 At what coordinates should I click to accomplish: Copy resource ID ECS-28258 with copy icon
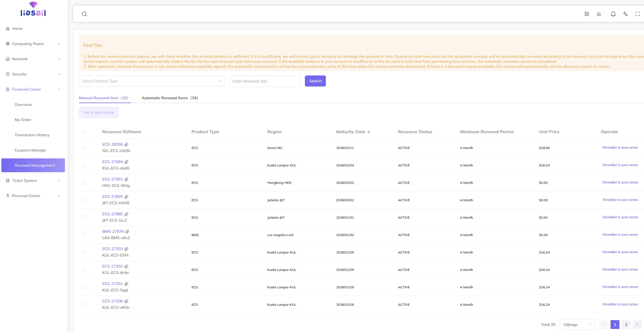(x=126, y=145)
